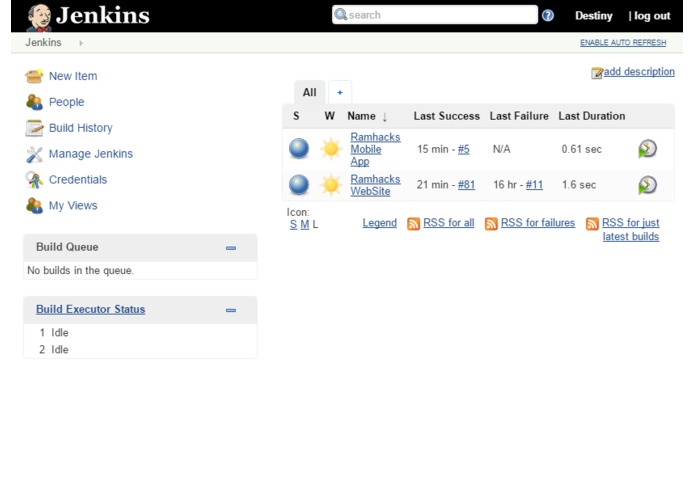Viewport: 695px width, 494px height.
Task: Sort by Last Success column
Action: coord(447,116)
